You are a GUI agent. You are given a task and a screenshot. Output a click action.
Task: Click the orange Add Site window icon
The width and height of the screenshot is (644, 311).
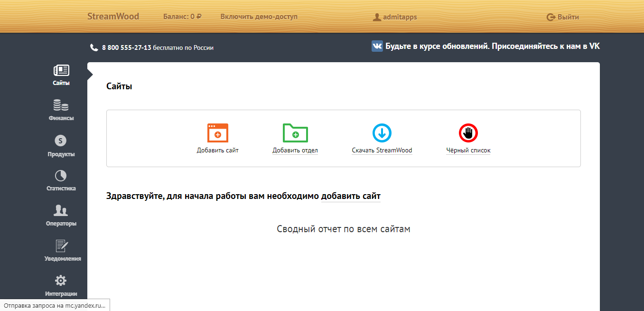(x=218, y=133)
